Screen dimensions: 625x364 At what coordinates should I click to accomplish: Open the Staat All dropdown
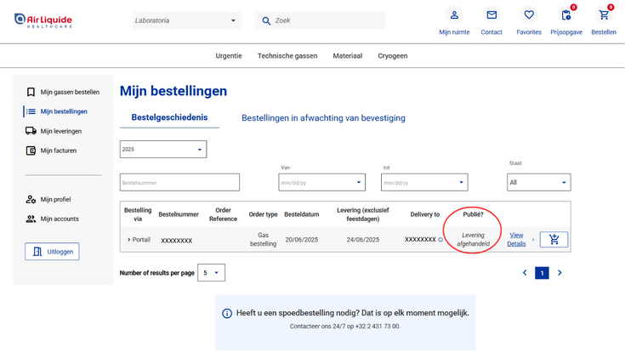click(538, 182)
